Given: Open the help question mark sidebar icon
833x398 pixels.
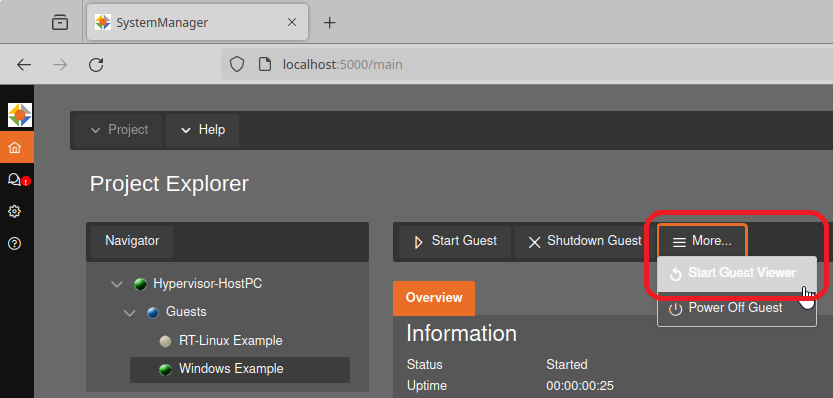Looking at the screenshot, I should (14, 244).
